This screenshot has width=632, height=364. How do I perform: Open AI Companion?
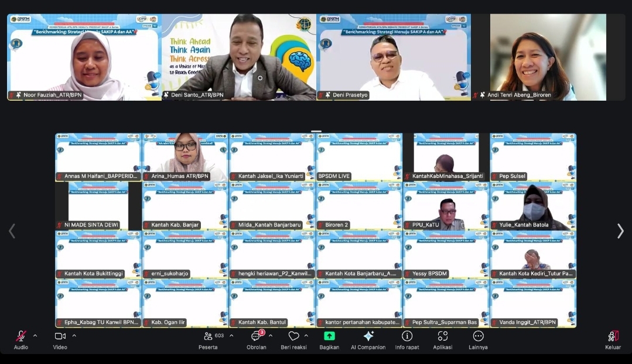click(x=368, y=336)
